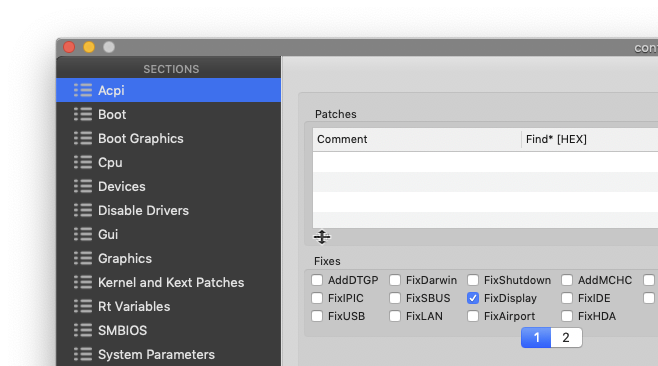Tick the FixShutdown checkbox
This screenshot has height=366, width=658.
tap(473, 280)
